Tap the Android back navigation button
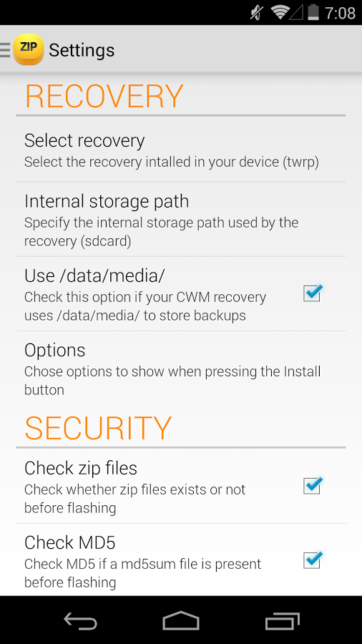 click(x=80, y=620)
